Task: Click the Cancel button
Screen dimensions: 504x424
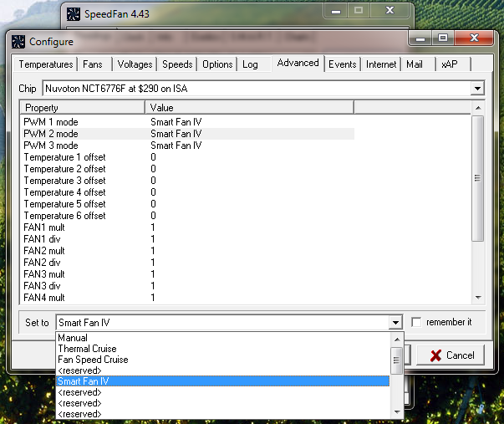Action: [x=451, y=355]
